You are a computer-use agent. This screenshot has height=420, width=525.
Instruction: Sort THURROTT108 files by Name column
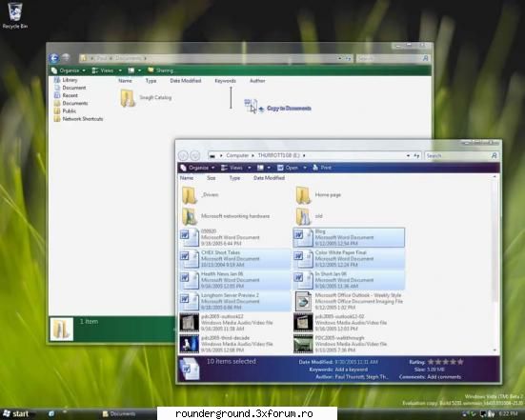187,178
